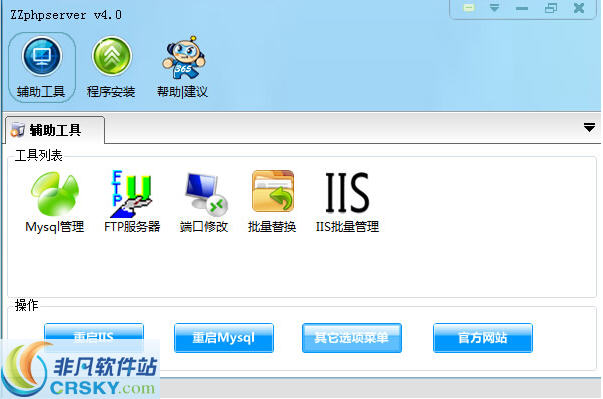Open the 其它选项菜单 button
Viewport: 603px width, 399px height.
tap(352, 338)
